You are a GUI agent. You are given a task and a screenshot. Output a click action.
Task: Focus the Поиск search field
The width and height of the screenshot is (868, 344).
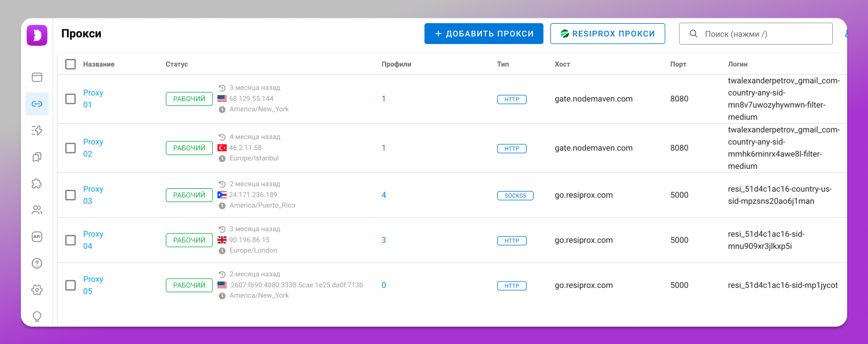(756, 34)
